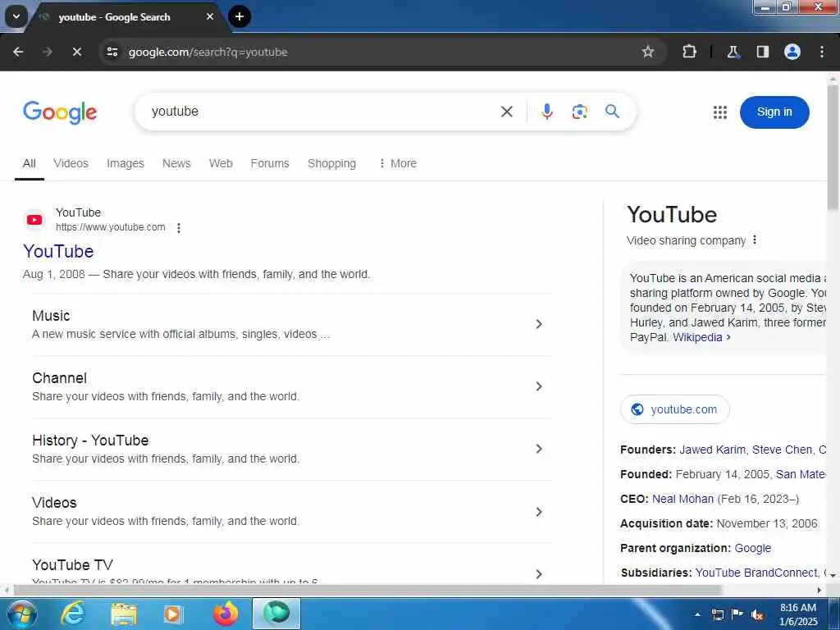Launch Firefox from the taskbar
The width and height of the screenshot is (840, 630).
click(x=225, y=614)
